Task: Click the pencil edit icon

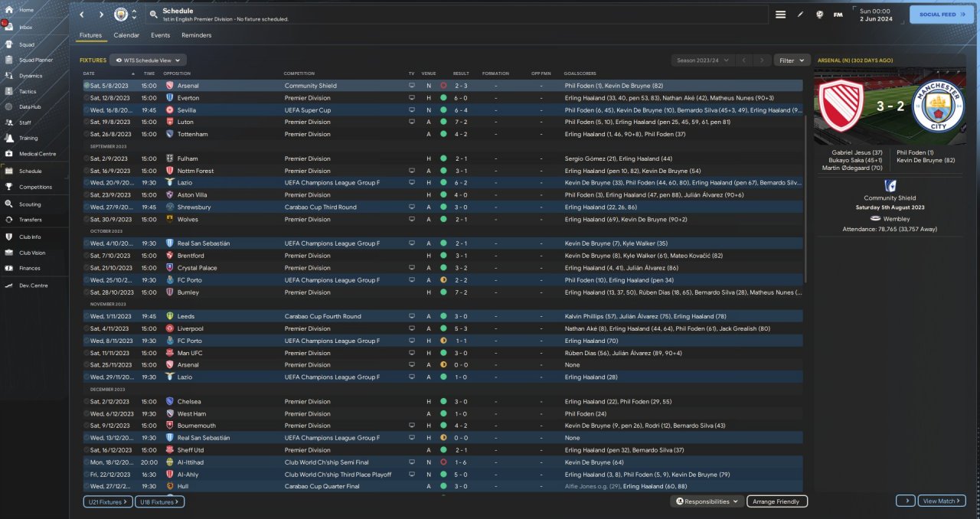Action: coord(800,15)
